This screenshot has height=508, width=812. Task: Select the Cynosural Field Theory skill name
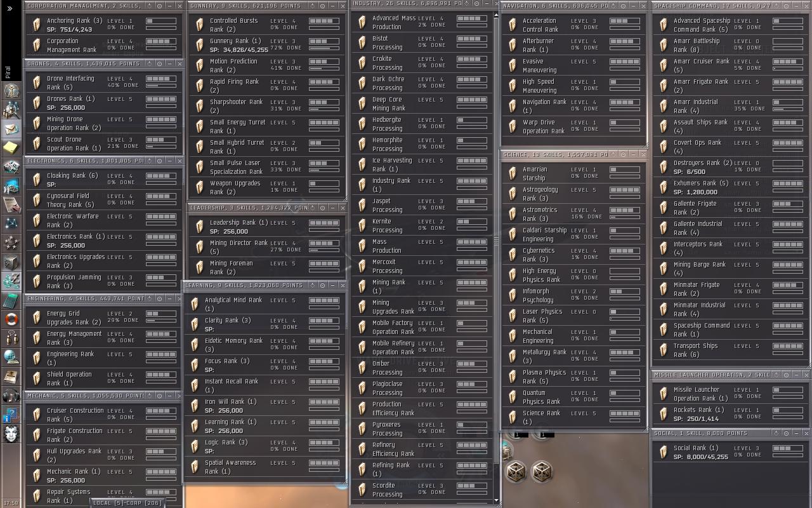(x=70, y=200)
